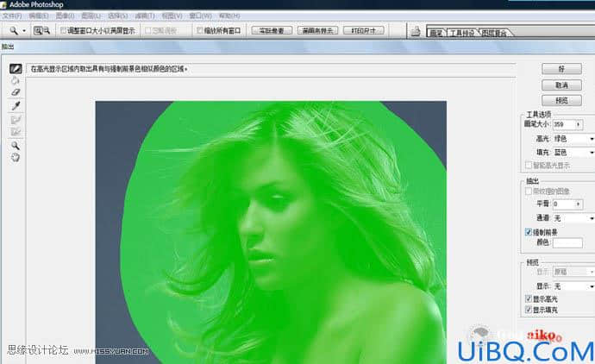Click the 取消 button
Image resolution: width=595 pixels, height=364 pixels.
[561, 85]
